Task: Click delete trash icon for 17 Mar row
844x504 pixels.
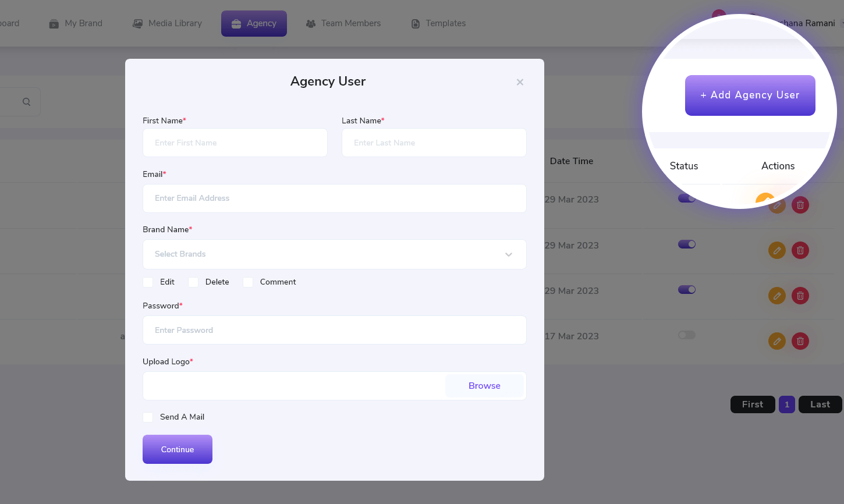Action: [800, 341]
